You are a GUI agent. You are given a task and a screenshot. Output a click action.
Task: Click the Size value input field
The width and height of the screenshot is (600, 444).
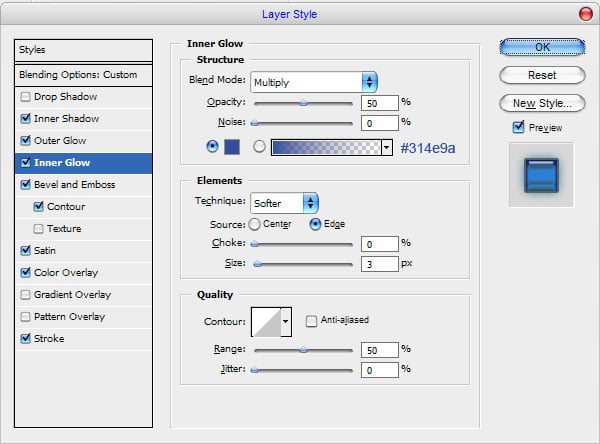click(378, 264)
